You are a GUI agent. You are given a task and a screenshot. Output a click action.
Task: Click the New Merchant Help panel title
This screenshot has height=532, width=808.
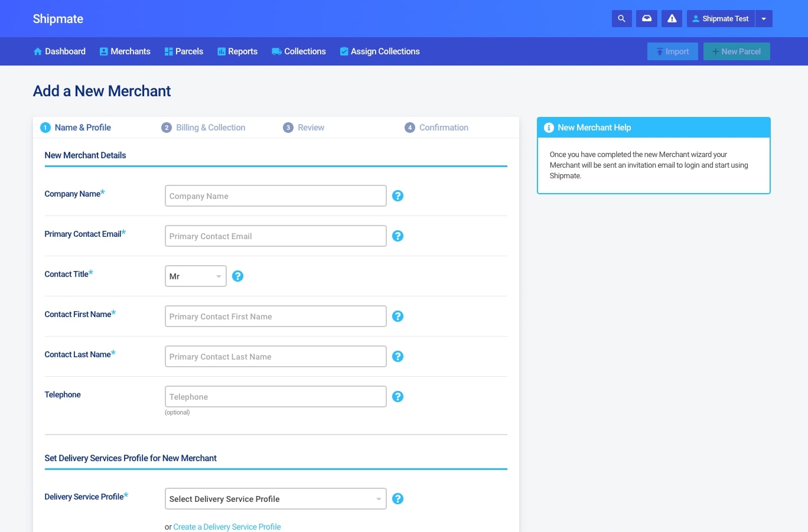[594, 128]
